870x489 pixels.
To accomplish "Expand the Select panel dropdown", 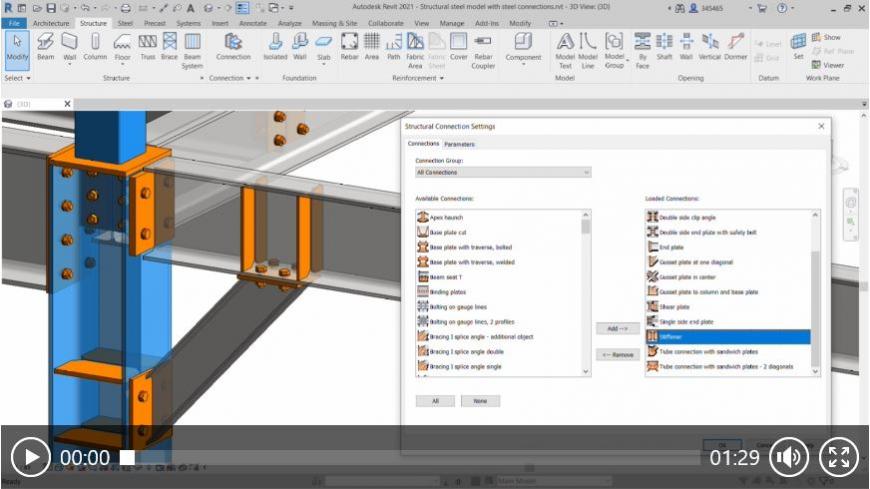I will [17, 78].
